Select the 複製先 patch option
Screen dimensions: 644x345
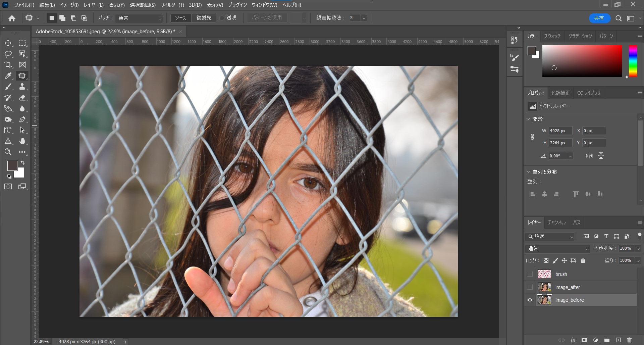coord(204,18)
